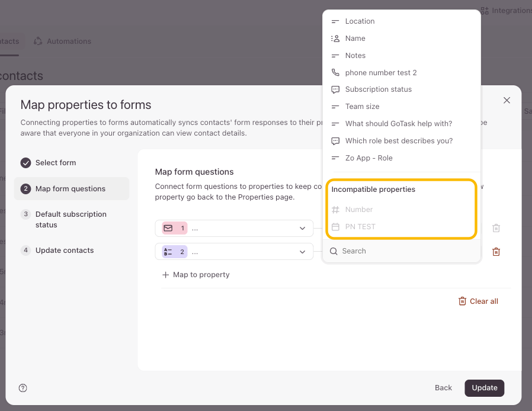Click the person icon beside Name
532x411 pixels.
coord(335,38)
